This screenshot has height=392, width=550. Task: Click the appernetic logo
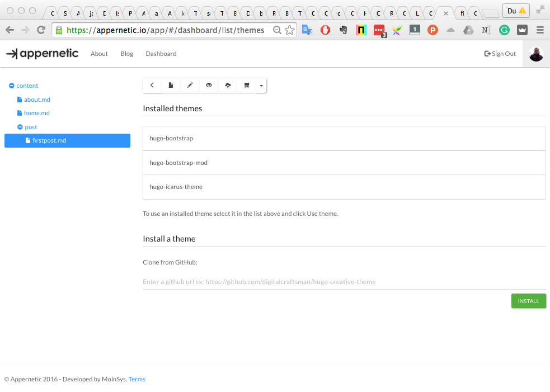pos(42,53)
